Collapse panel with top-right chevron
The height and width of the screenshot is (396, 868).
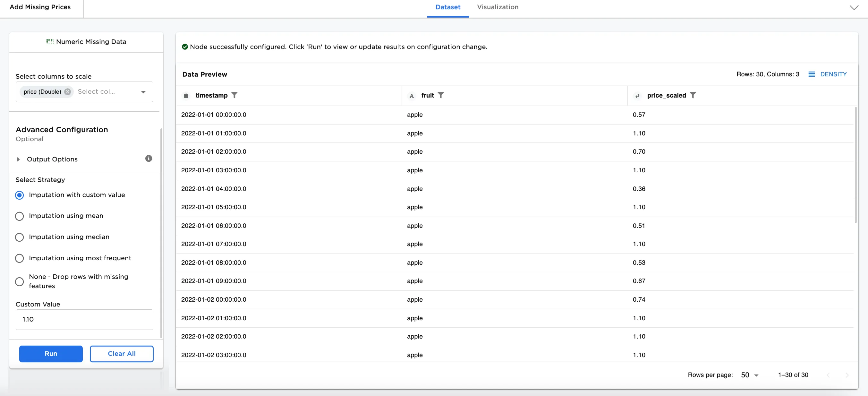[x=854, y=7]
